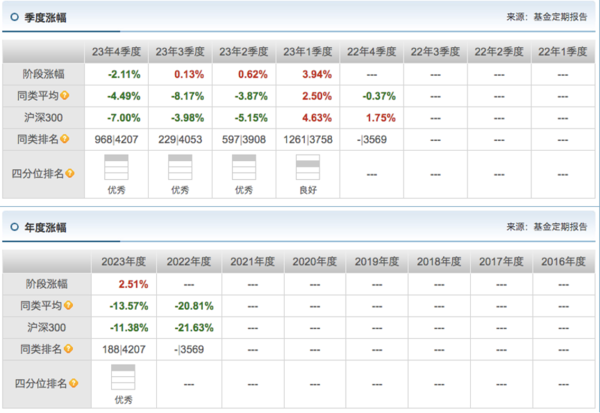Click the 2020年度 column header
The width and height of the screenshot is (600, 413).
[x=315, y=261]
